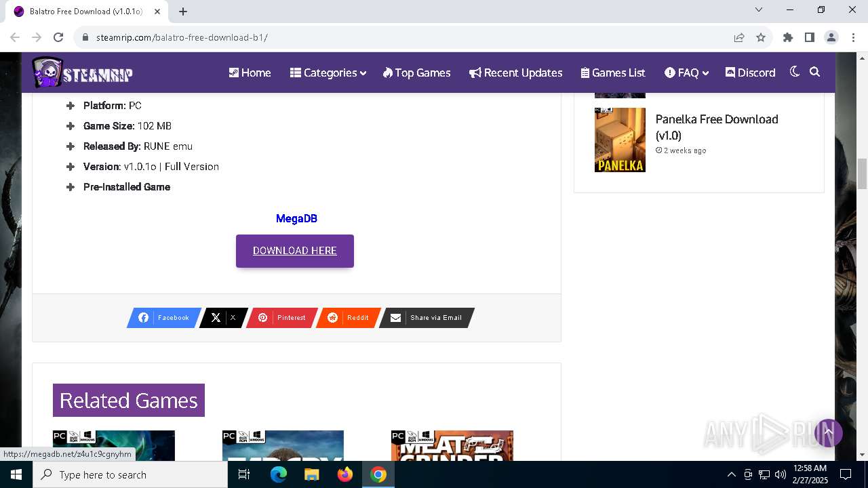Open the Windows Start menu
868x488 pixels.
[x=16, y=474]
